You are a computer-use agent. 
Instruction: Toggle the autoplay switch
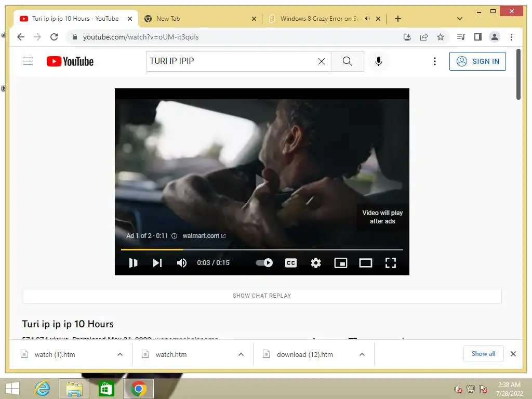pyautogui.click(x=264, y=263)
